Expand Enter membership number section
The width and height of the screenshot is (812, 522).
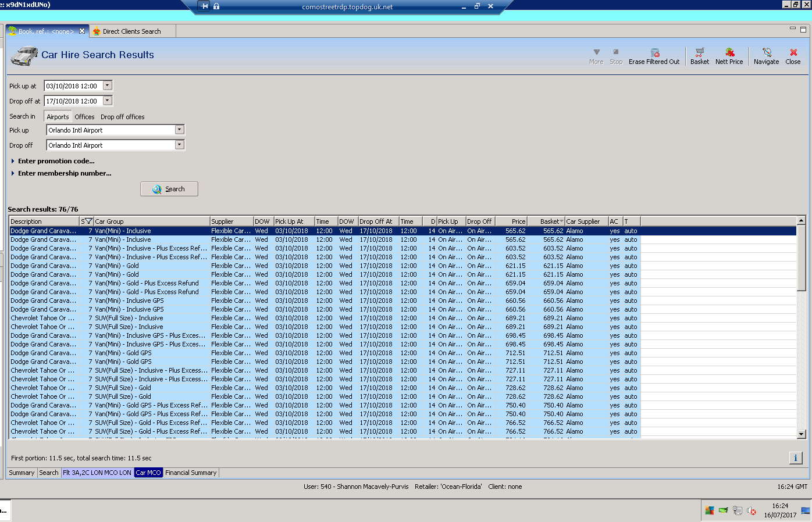pyautogui.click(x=61, y=173)
